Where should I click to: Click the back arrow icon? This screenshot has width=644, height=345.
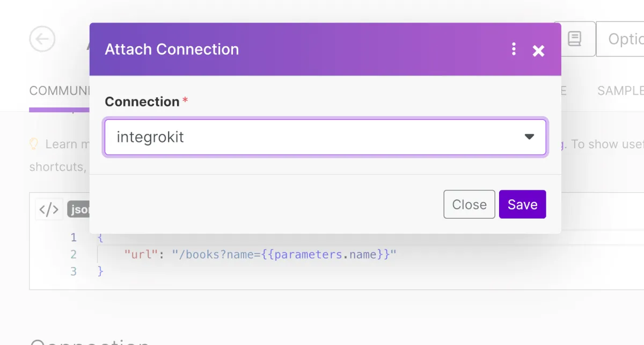tap(42, 39)
